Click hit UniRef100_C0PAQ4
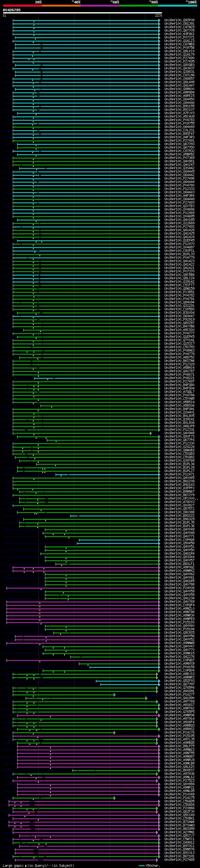Image resolution: width=200 pixels, height=868 pixels. (179, 540)
